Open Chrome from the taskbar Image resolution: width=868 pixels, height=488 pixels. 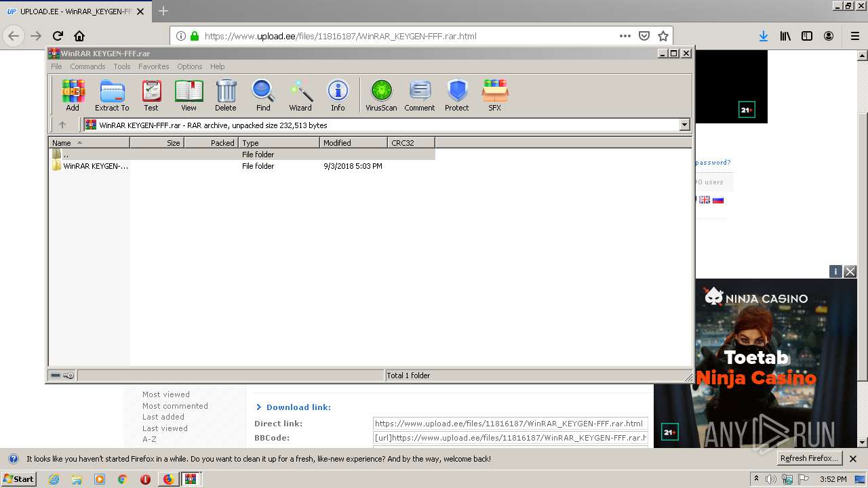tap(122, 479)
